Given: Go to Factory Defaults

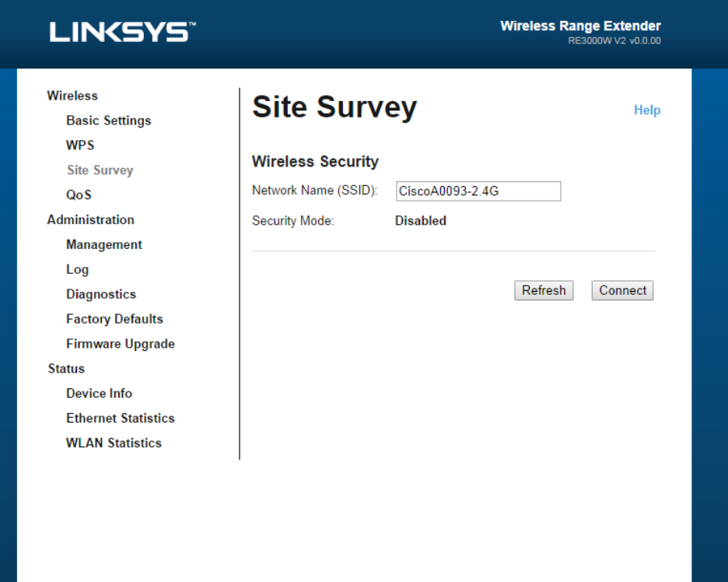Looking at the screenshot, I should point(114,319).
